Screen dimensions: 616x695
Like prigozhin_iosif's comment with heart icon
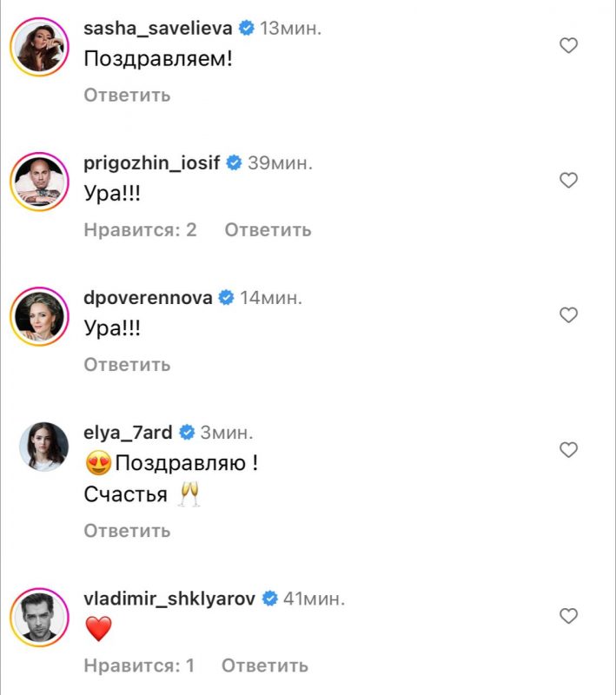(x=568, y=180)
